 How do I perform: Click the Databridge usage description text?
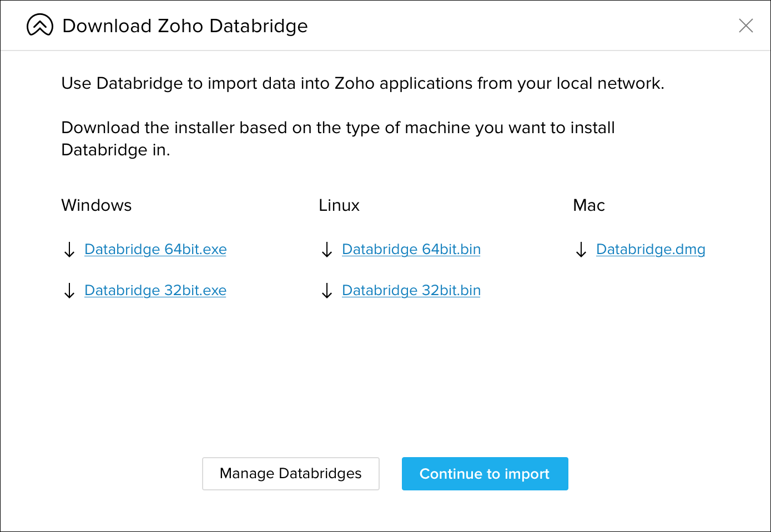[x=364, y=83]
